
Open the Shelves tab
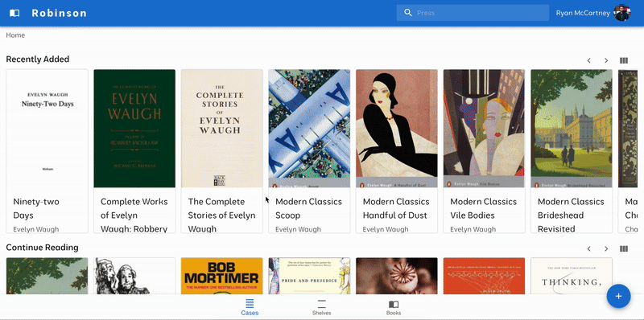coord(321,307)
